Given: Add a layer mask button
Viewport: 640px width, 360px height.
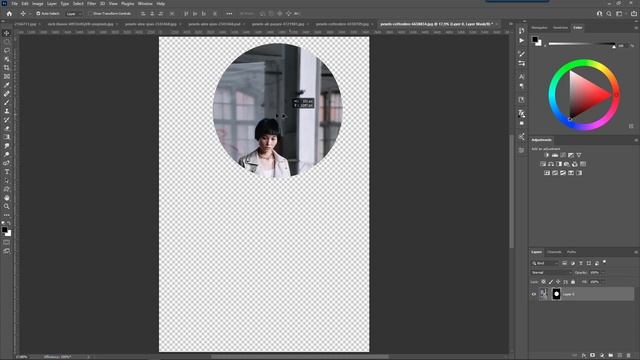Looking at the screenshot, I should [x=593, y=356].
